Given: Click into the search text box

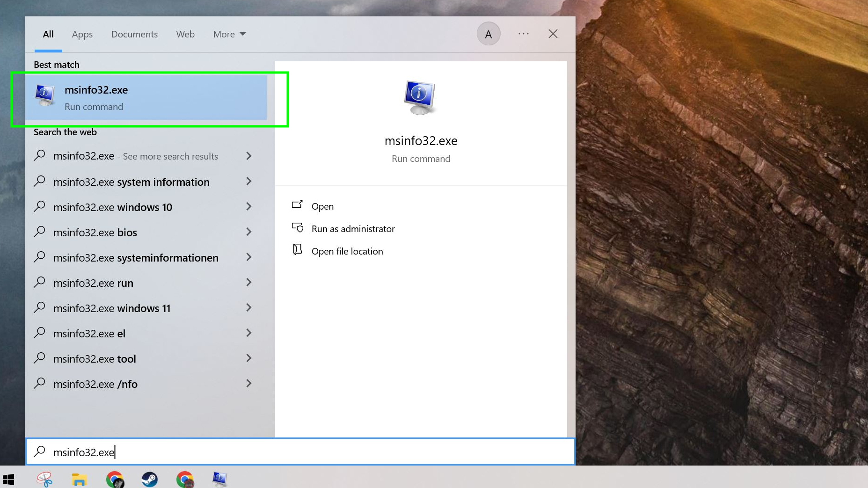Looking at the screenshot, I should 299,452.
